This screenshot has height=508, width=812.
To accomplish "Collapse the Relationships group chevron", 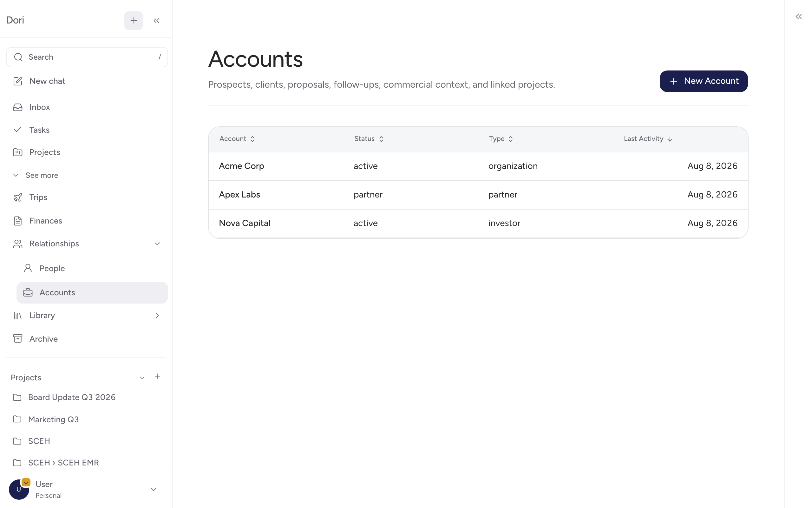I will [157, 244].
